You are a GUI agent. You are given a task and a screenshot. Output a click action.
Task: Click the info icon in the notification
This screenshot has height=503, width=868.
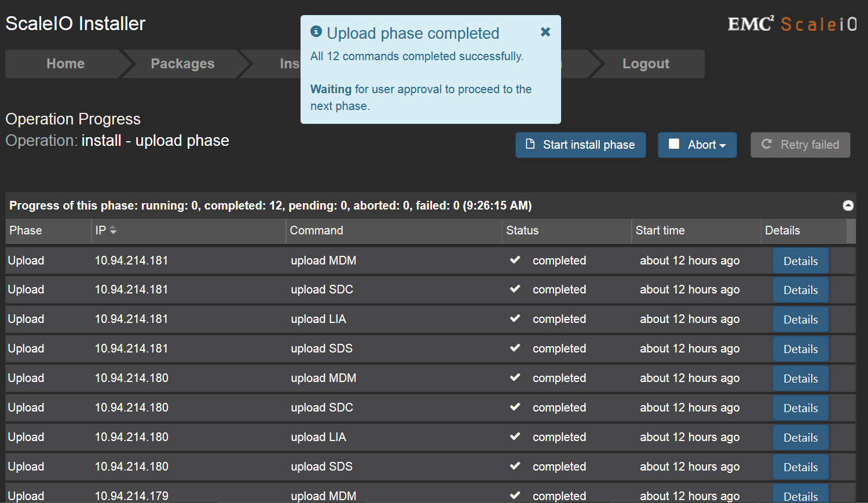(x=316, y=31)
